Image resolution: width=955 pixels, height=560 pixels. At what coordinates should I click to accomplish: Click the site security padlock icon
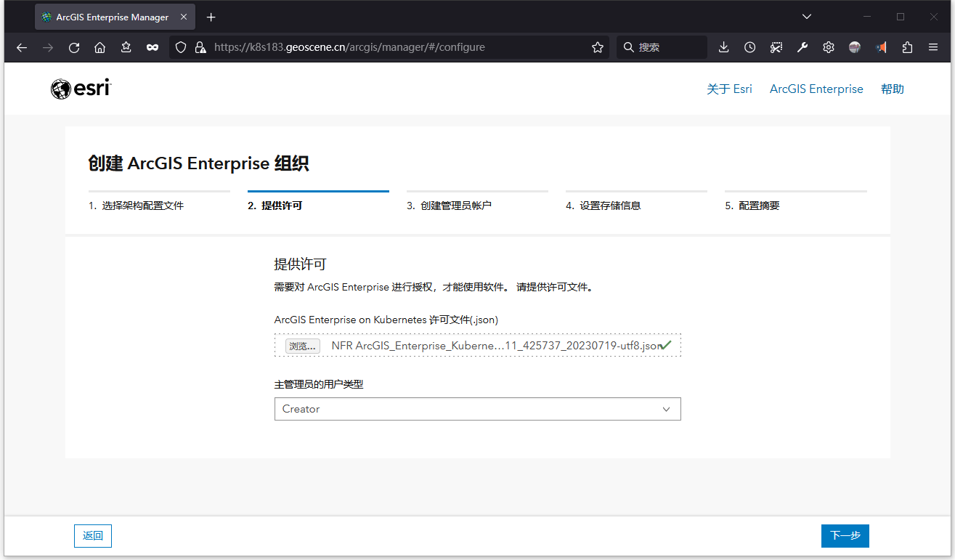coord(200,47)
